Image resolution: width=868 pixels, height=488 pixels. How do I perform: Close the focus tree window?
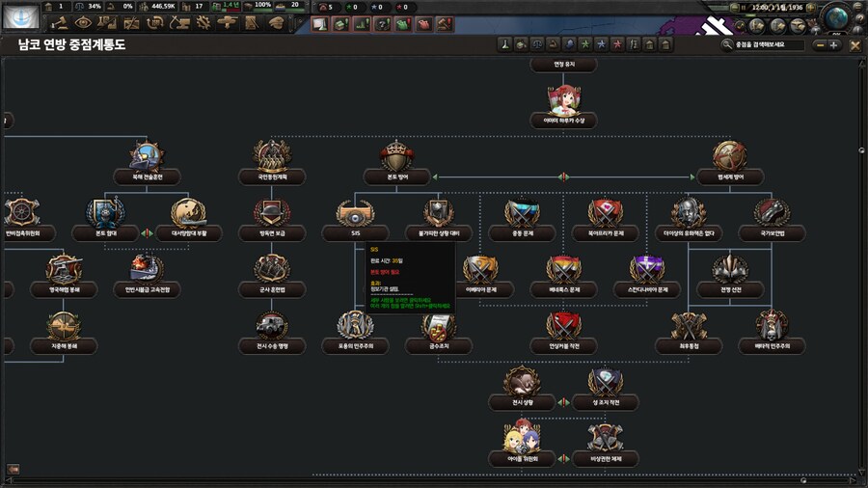[x=854, y=44]
